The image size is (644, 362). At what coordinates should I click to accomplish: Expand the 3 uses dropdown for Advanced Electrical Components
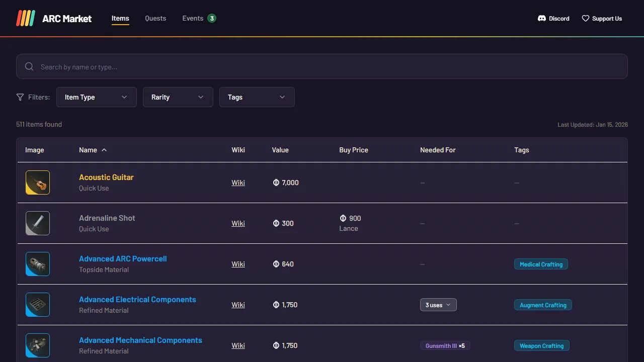pos(438,305)
